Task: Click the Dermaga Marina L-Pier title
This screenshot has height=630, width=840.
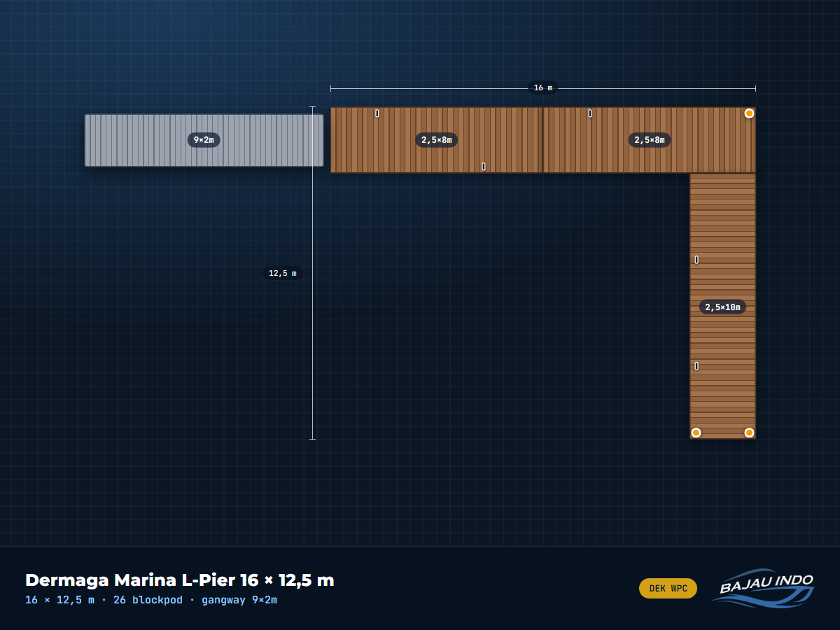Action: coord(180,580)
